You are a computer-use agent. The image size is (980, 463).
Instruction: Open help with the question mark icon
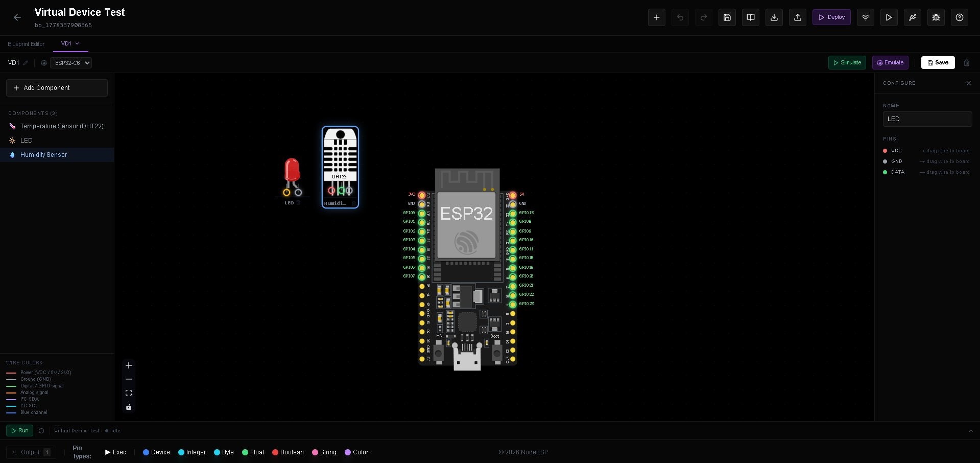coord(960,17)
